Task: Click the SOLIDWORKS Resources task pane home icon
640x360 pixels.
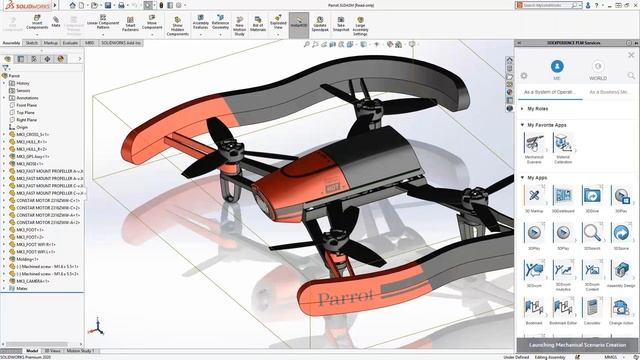Action: click(509, 60)
